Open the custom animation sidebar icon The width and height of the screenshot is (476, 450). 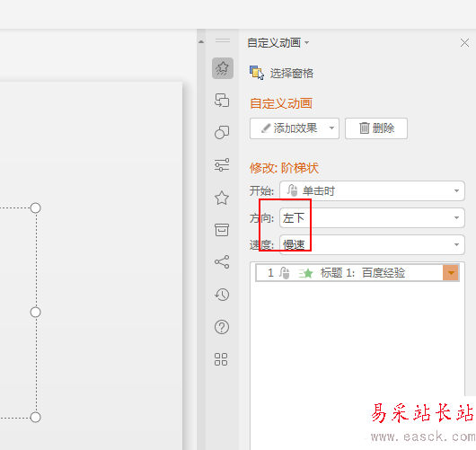[x=223, y=68]
